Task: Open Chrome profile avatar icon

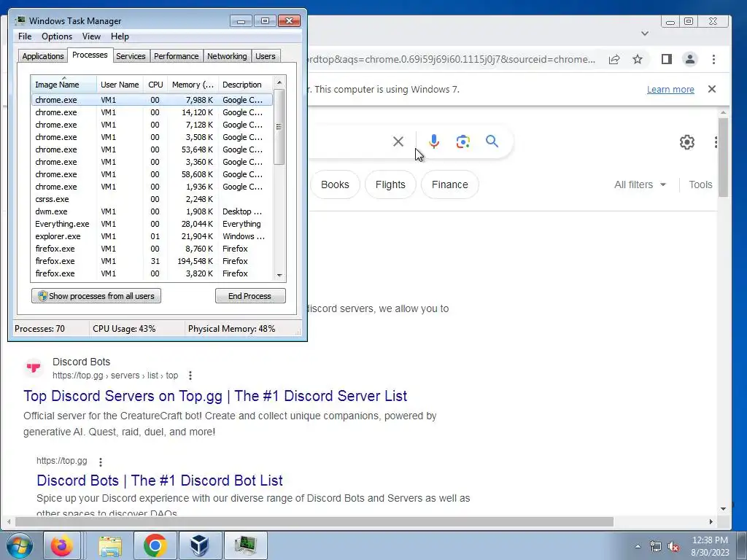Action: click(x=690, y=59)
